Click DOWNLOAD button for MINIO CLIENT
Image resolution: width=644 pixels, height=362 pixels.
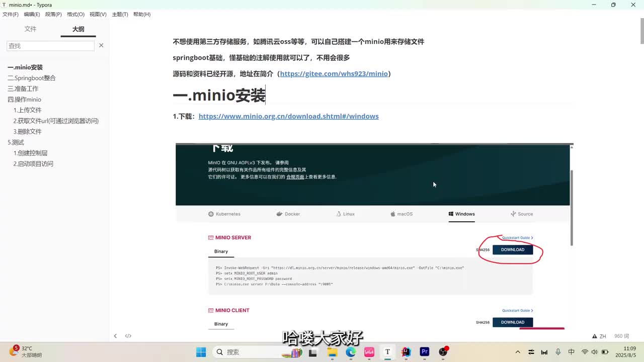pos(513,322)
